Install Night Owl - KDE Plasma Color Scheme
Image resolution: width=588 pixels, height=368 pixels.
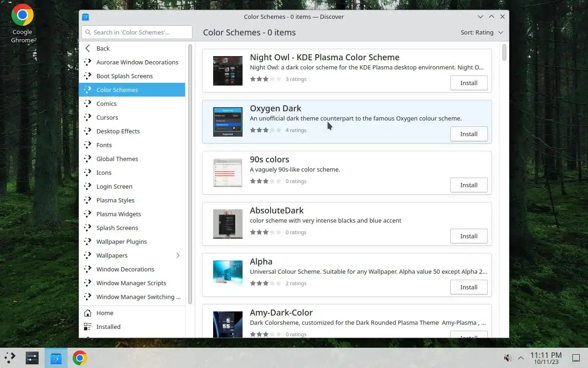[469, 83]
